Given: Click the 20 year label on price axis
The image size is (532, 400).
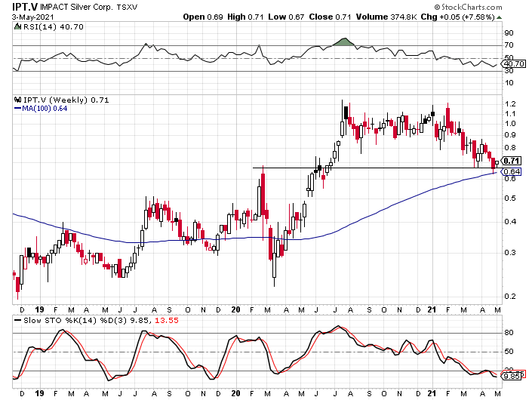Looking at the screenshot, I should click(235, 309).
